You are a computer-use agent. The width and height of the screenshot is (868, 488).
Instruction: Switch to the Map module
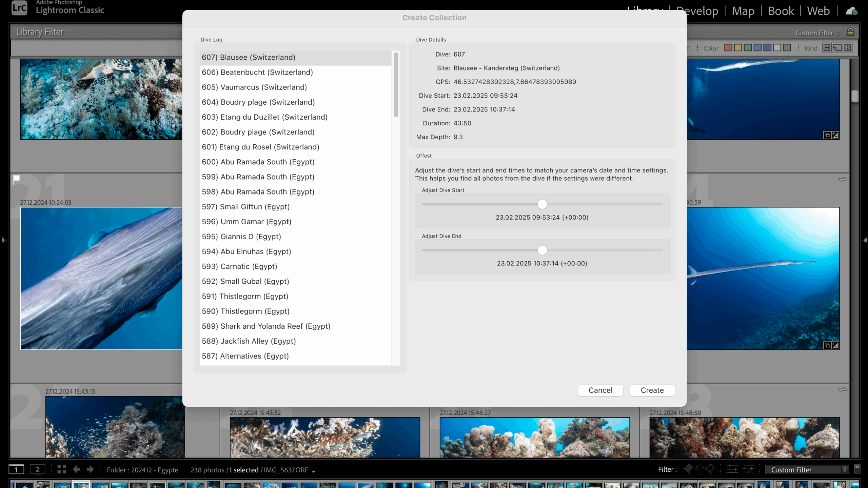(743, 11)
